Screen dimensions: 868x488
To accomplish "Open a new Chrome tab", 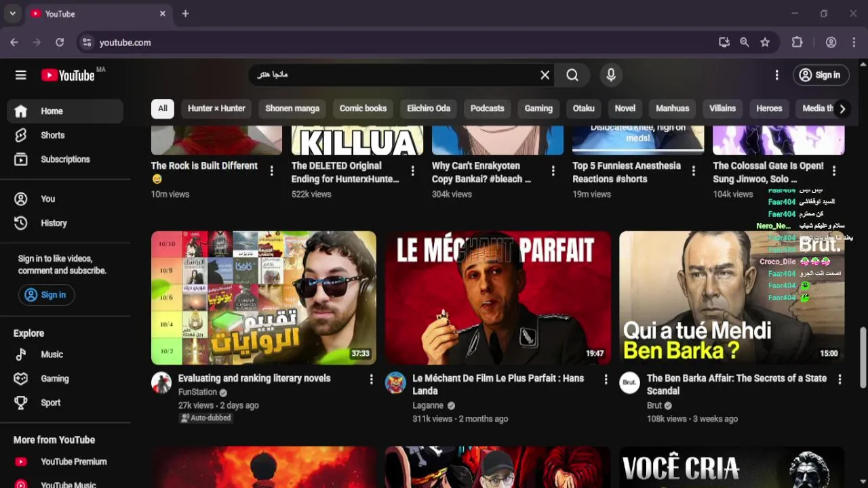I will pos(185,14).
